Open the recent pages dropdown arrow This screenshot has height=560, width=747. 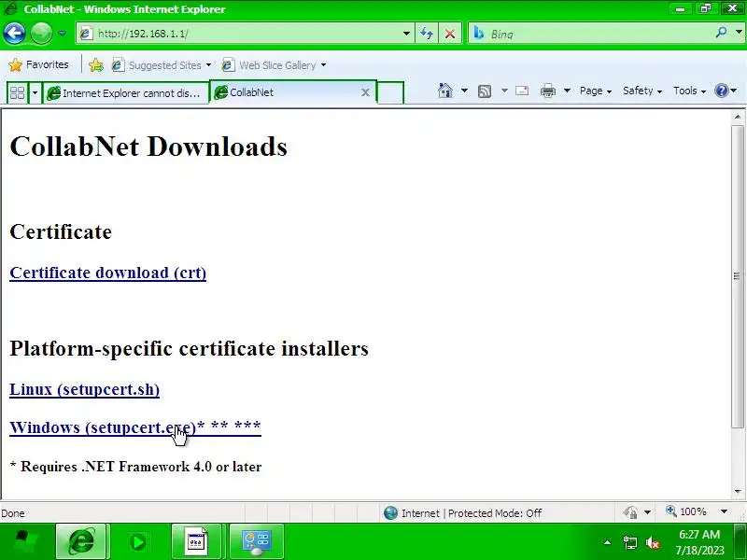[63, 34]
